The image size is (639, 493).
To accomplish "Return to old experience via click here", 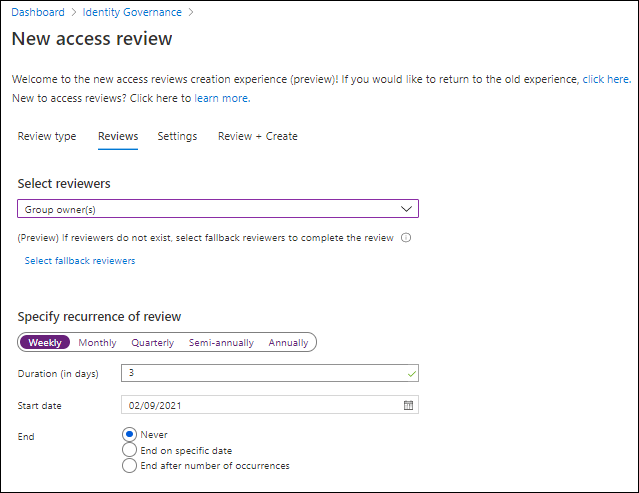I will pos(606,78).
